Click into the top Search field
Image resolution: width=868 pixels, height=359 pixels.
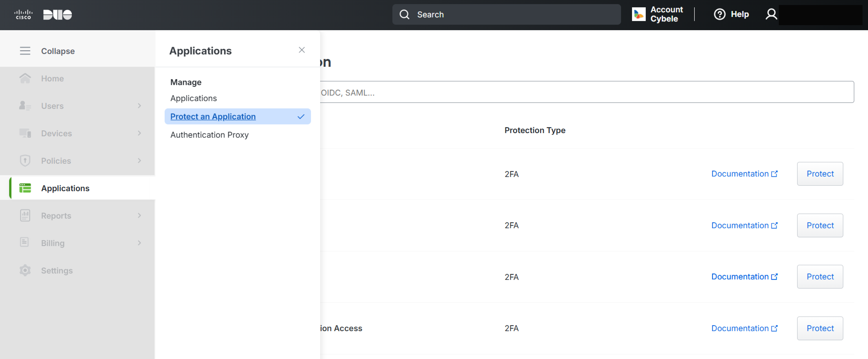pyautogui.click(x=506, y=14)
